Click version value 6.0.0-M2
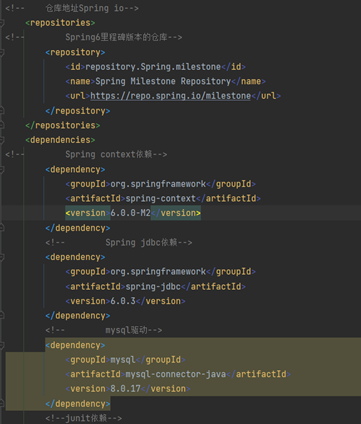 [130, 213]
